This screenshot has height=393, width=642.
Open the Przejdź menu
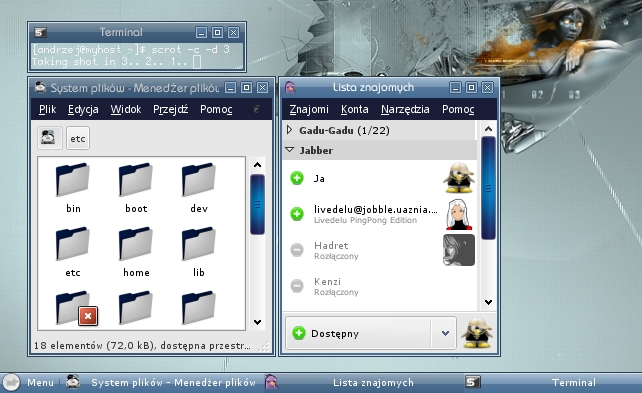click(170, 109)
